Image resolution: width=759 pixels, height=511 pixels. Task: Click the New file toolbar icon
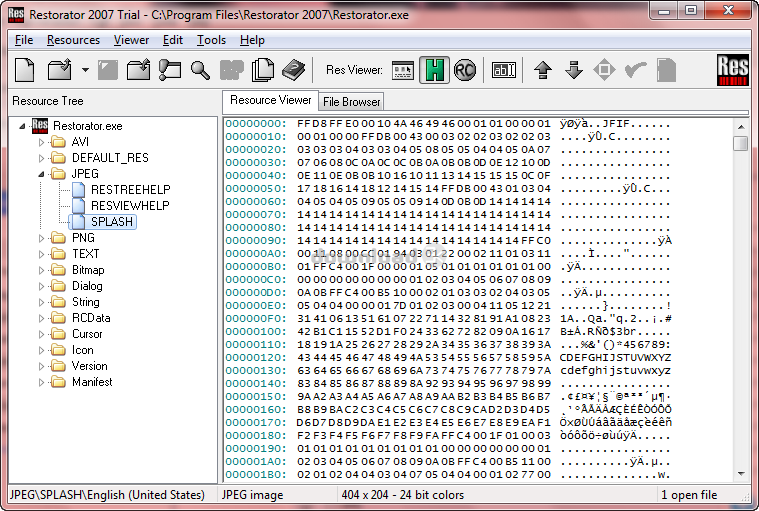(x=25, y=70)
